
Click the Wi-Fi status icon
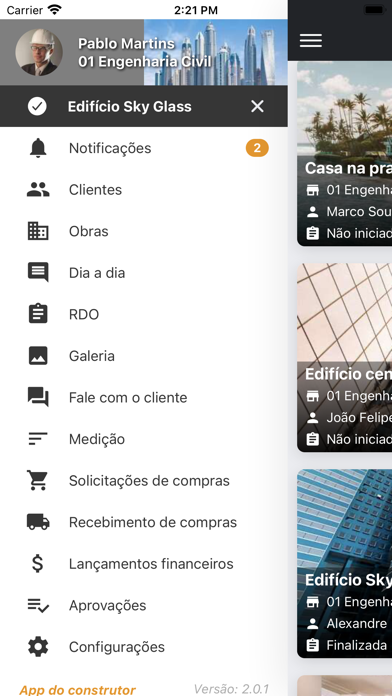(55, 10)
